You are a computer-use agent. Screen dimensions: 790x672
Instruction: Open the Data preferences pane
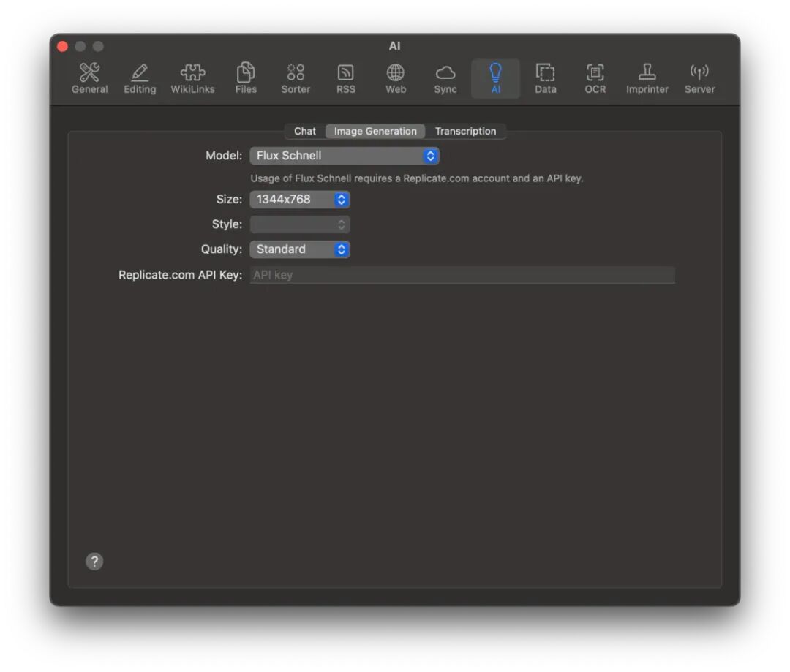pyautogui.click(x=545, y=78)
